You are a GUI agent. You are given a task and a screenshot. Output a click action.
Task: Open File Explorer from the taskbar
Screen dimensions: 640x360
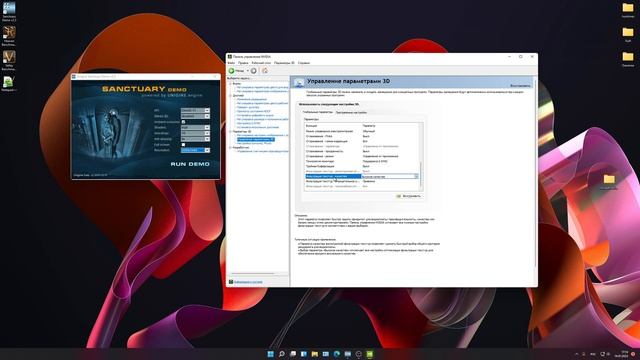click(x=315, y=354)
